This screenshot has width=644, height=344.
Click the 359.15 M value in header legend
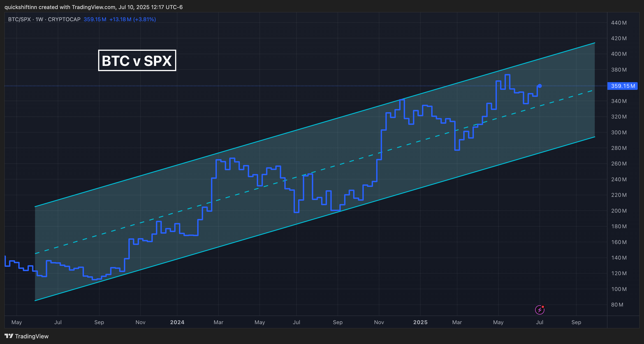tap(95, 19)
